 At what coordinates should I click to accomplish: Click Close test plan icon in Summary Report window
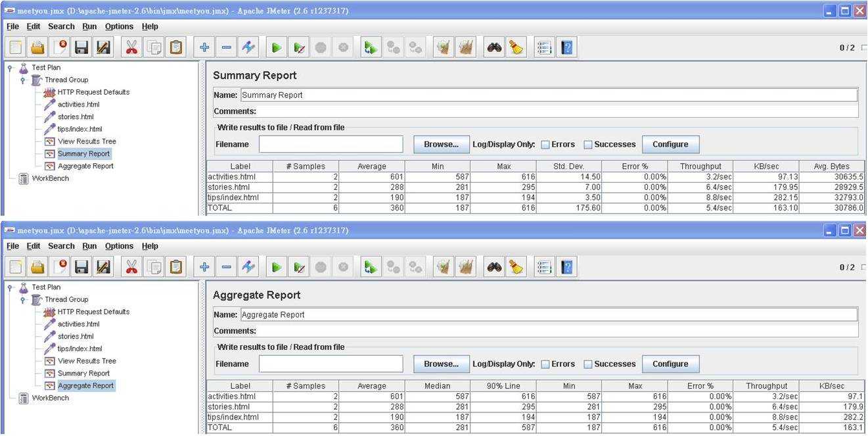pos(60,47)
